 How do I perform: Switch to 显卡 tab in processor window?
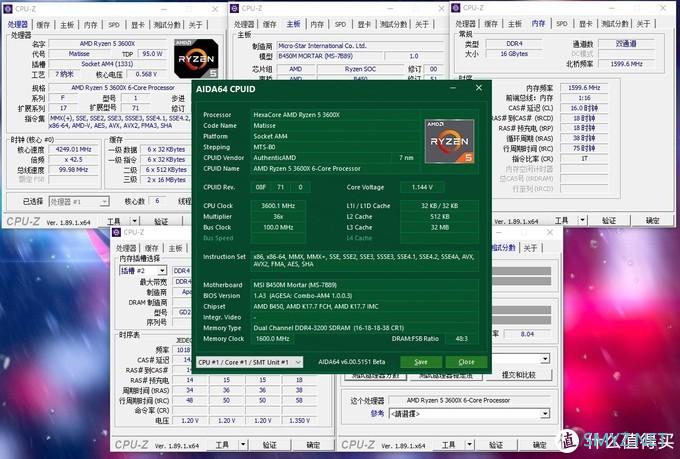pos(137,25)
